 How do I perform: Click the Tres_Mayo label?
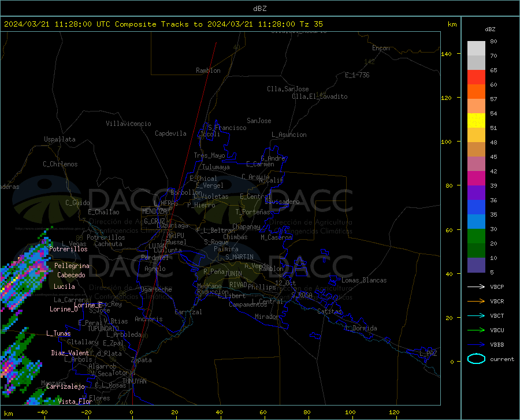point(209,155)
